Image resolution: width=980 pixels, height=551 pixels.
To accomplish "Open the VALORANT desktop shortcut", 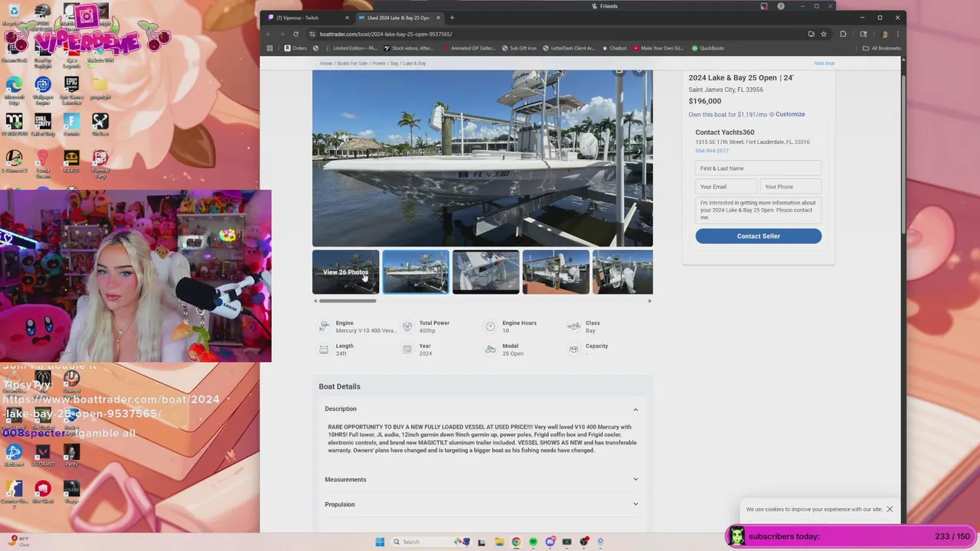I will (x=43, y=455).
